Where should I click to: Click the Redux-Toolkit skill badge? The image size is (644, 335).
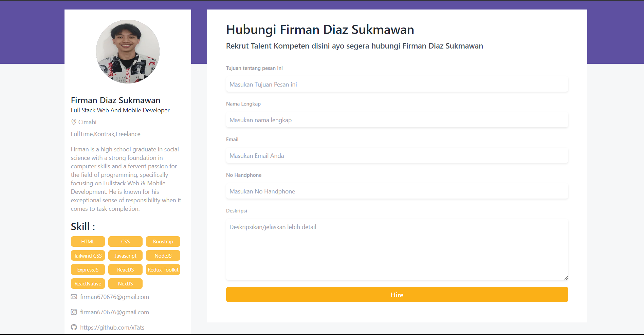point(163,269)
